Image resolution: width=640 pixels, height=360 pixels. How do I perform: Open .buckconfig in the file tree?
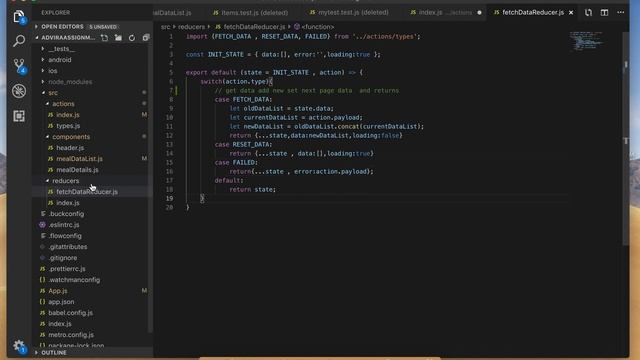point(66,214)
